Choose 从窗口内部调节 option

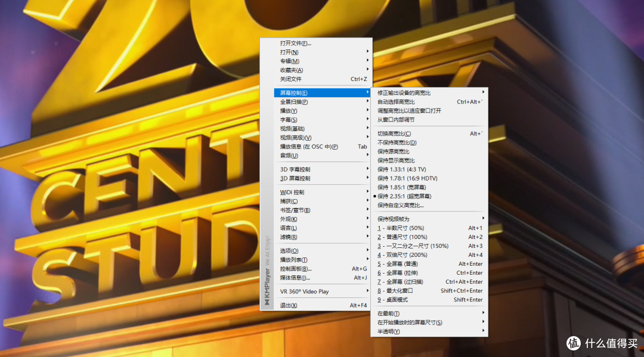[x=429, y=120]
